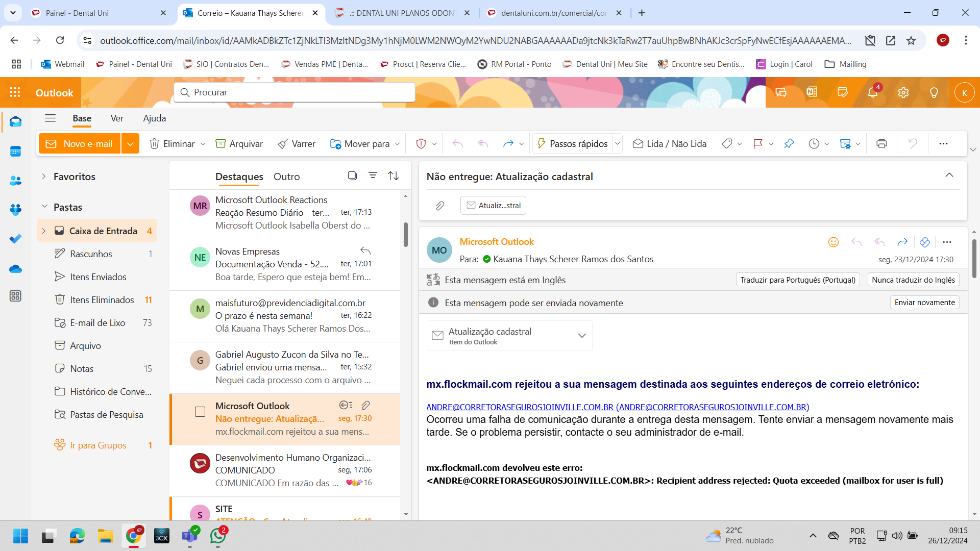This screenshot has height=551, width=980.
Task: Open WhatsApp in the Windows taskbar
Action: (x=218, y=536)
